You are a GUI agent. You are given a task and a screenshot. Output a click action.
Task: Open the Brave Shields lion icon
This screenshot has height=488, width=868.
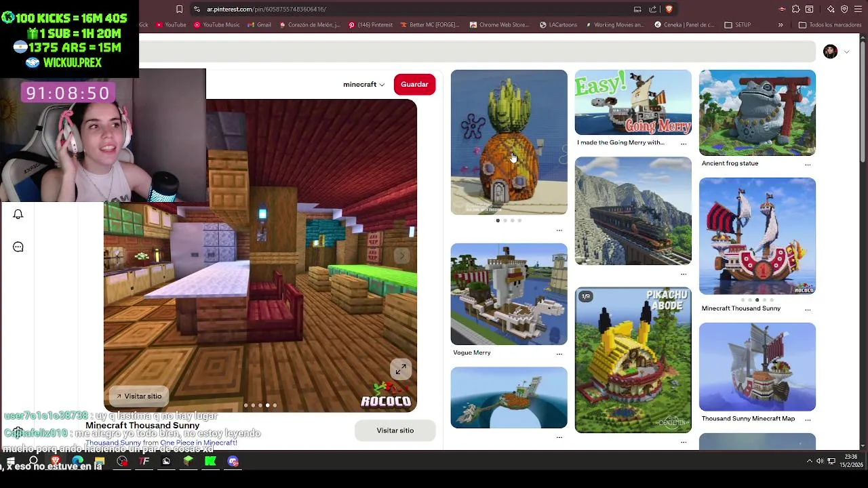click(669, 9)
